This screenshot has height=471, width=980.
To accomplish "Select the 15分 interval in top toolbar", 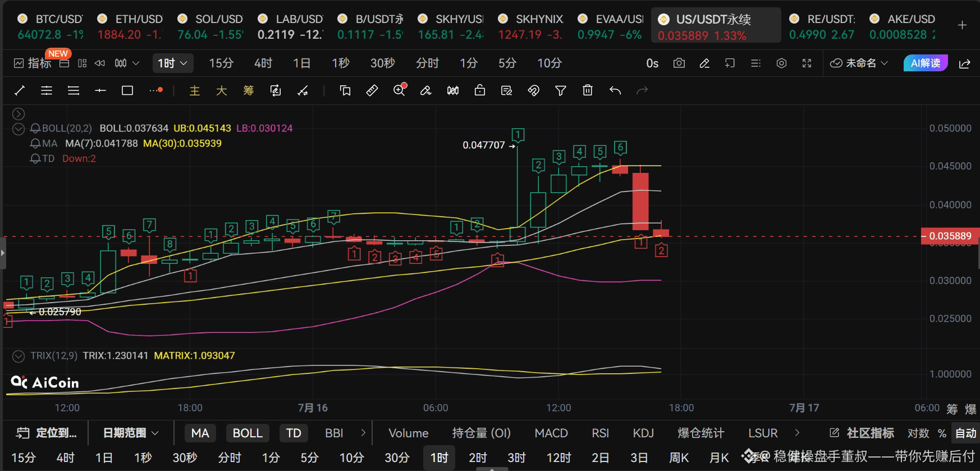I will (x=221, y=63).
